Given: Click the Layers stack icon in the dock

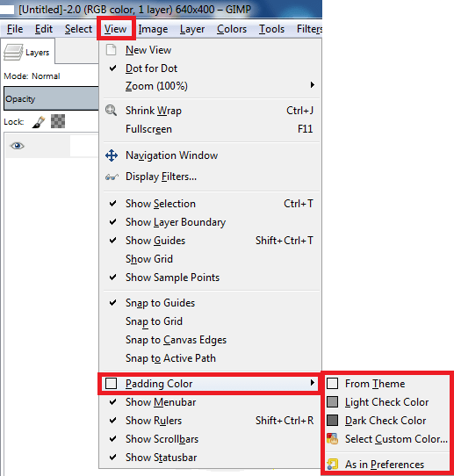Looking at the screenshot, I should coord(13,52).
